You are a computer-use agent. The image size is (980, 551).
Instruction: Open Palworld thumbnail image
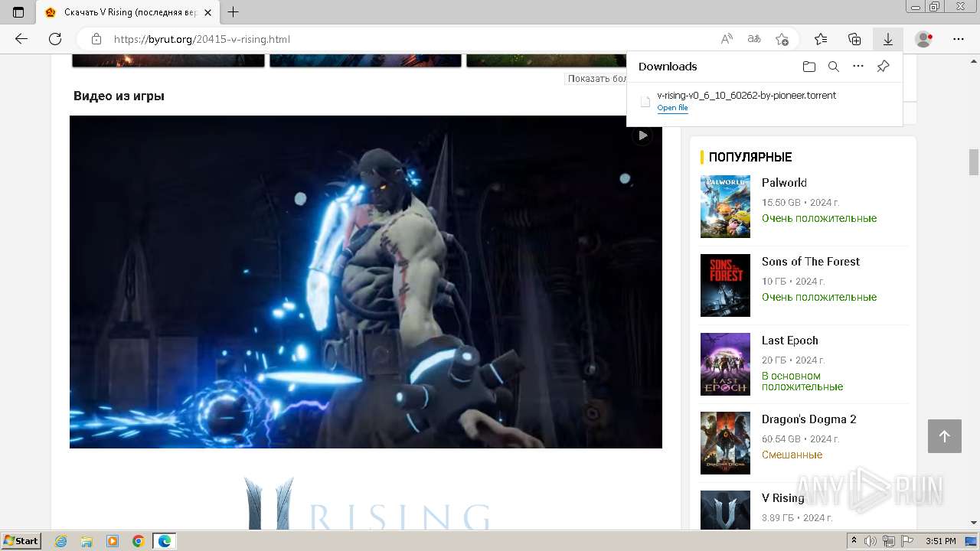pyautogui.click(x=725, y=207)
